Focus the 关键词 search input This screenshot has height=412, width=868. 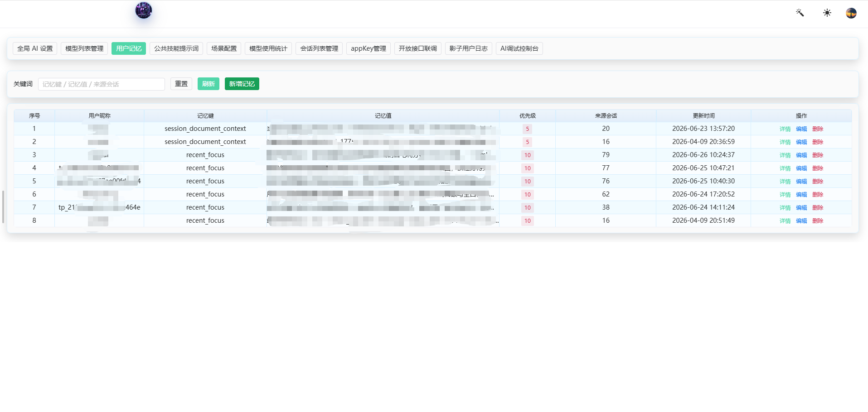pos(102,84)
